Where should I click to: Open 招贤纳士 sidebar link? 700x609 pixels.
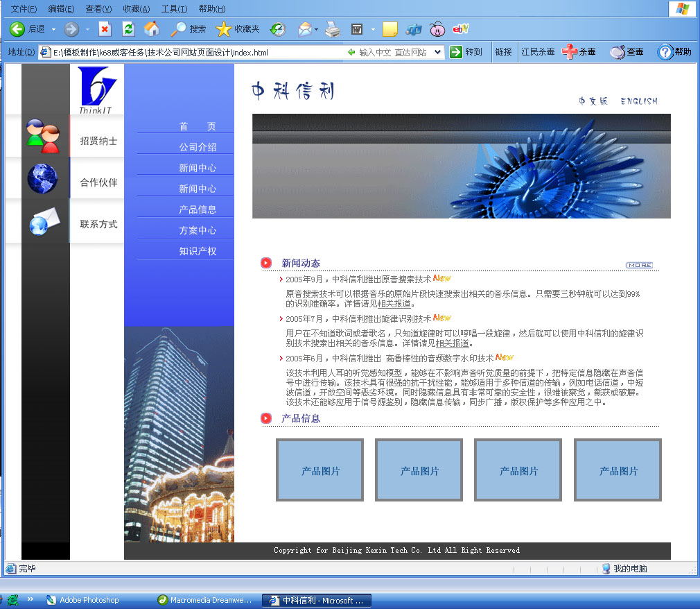98,141
